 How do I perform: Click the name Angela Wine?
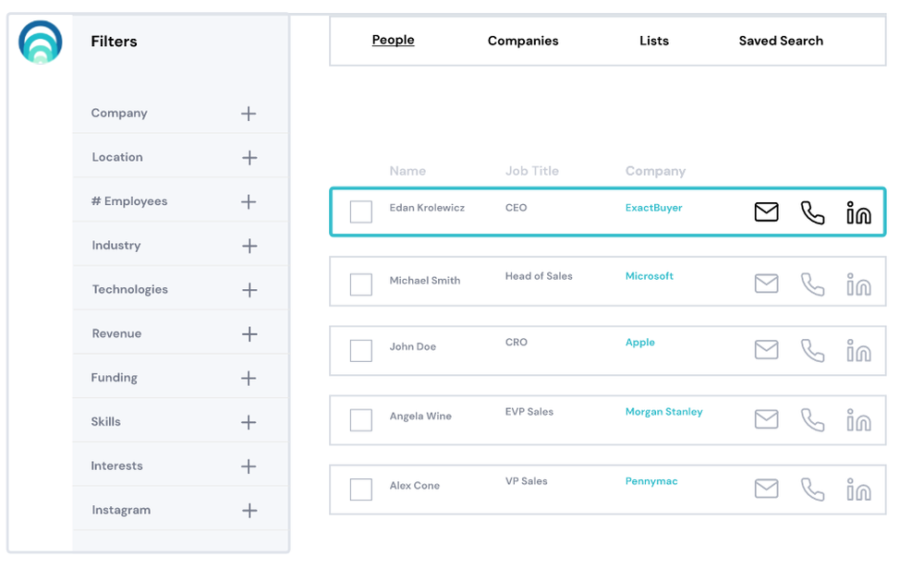tap(420, 416)
